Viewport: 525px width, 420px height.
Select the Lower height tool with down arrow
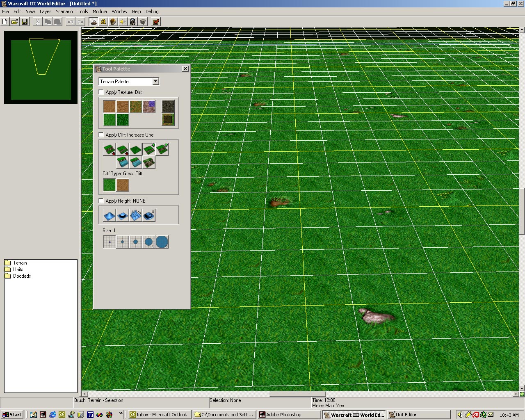[149, 215]
